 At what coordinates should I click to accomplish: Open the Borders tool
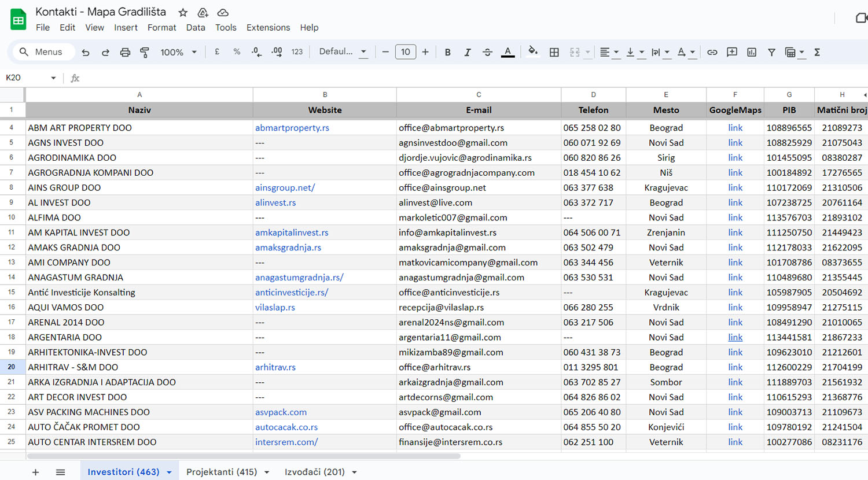click(x=554, y=52)
